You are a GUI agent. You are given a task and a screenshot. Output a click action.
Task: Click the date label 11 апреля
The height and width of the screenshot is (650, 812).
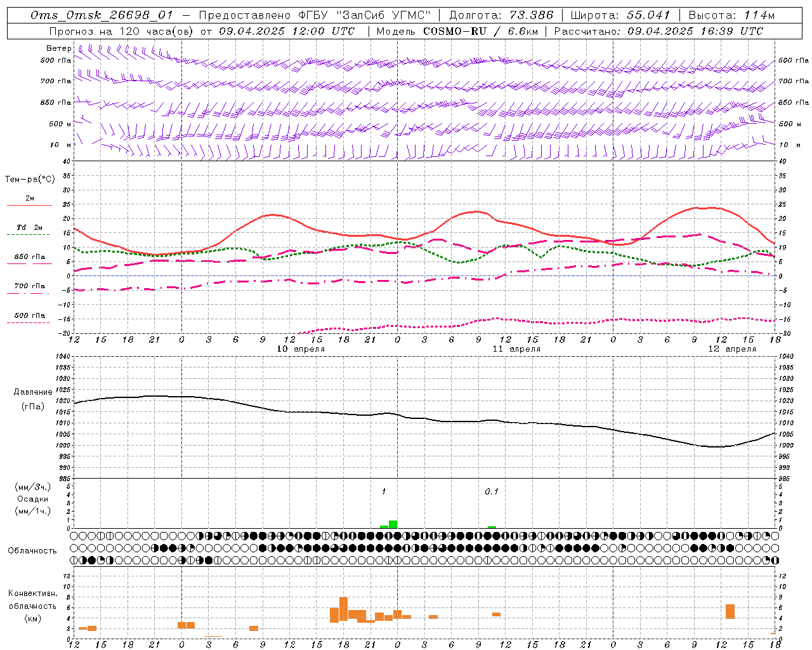click(517, 348)
